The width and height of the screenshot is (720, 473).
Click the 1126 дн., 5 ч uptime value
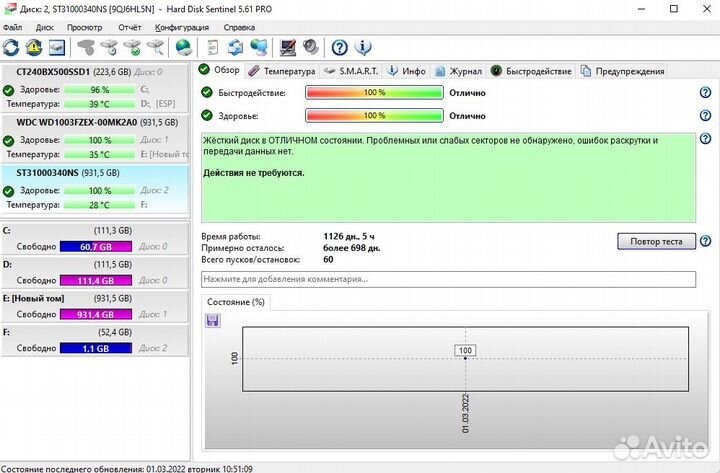(x=349, y=236)
